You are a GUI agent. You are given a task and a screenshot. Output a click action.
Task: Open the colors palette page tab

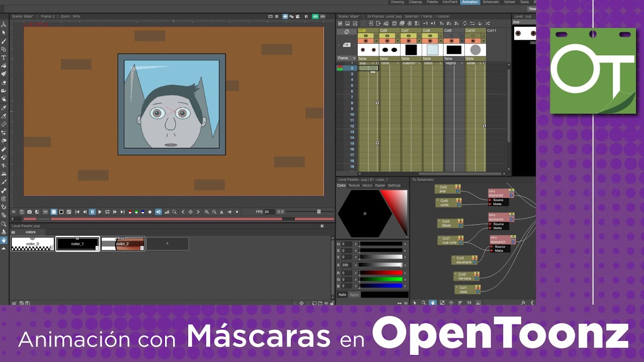click(31, 232)
